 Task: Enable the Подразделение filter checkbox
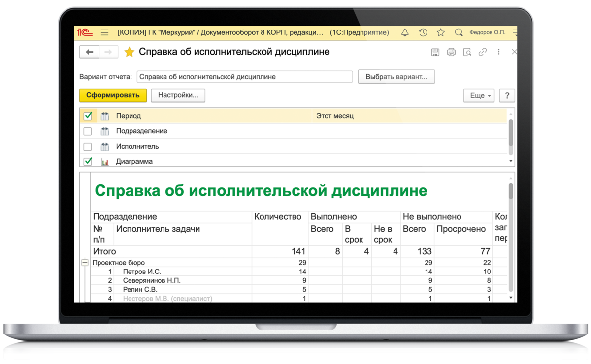pyautogui.click(x=88, y=131)
